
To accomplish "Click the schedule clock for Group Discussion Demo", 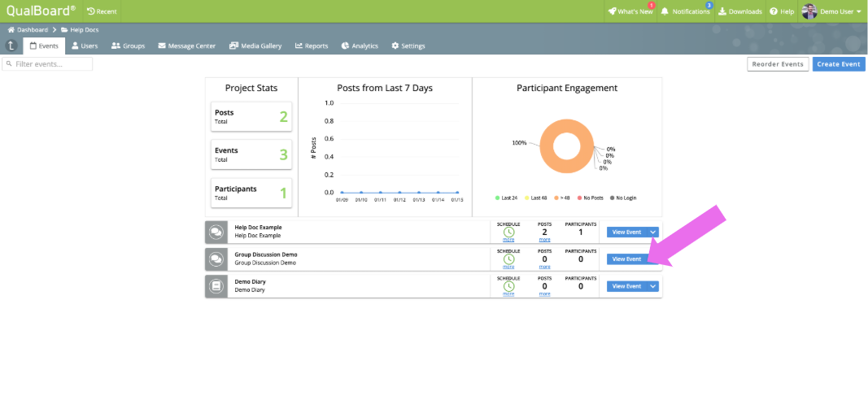I will [508, 259].
